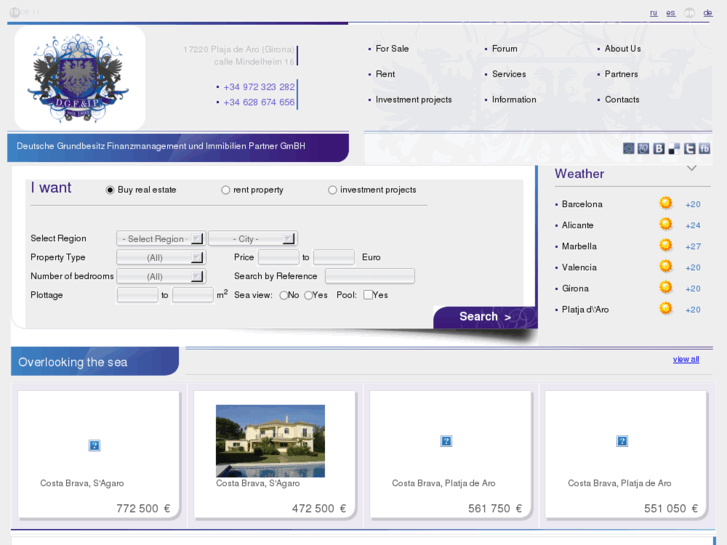727x545 pixels.
Task: Click the VKontakte 'B' share icon
Action: click(x=659, y=148)
